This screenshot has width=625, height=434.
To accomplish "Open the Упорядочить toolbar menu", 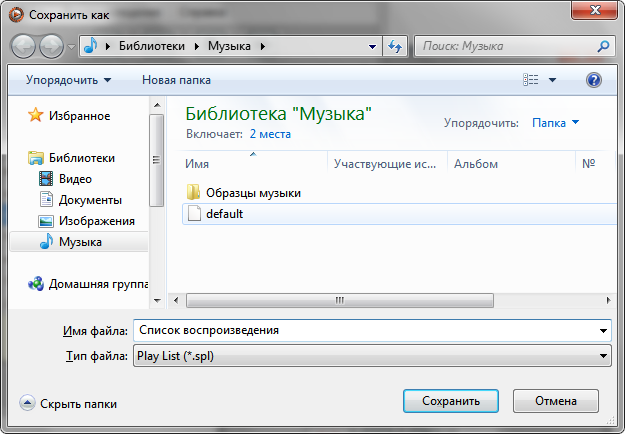I will click(x=69, y=80).
